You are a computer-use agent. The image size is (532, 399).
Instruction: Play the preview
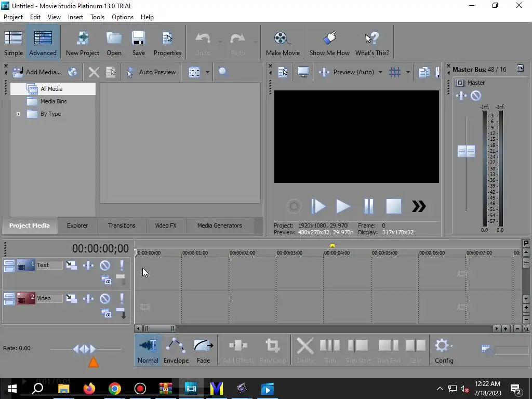pos(343,206)
